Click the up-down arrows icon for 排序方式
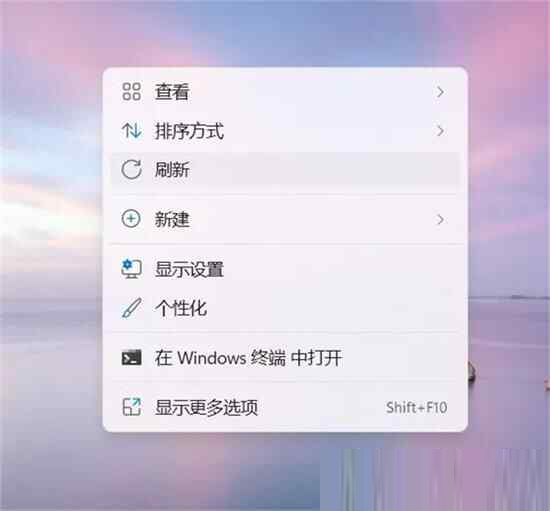The width and height of the screenshot is (550, 511). click(132, 130)
